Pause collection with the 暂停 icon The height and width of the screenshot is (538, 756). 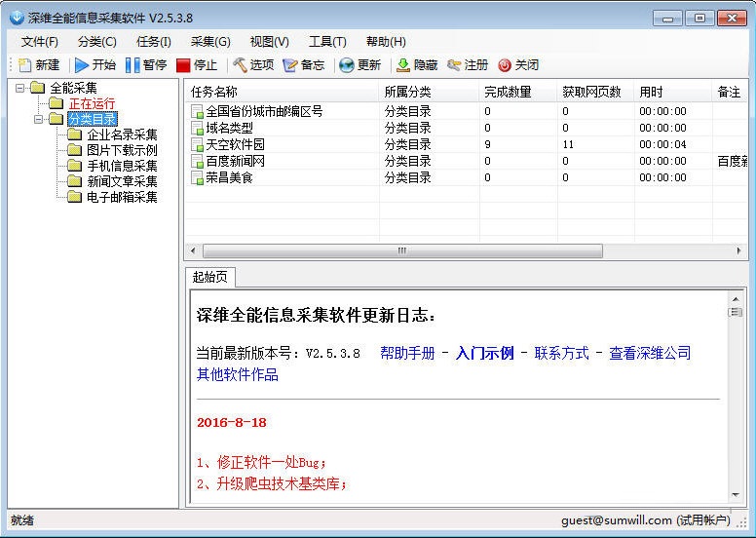tap(132, 65)
